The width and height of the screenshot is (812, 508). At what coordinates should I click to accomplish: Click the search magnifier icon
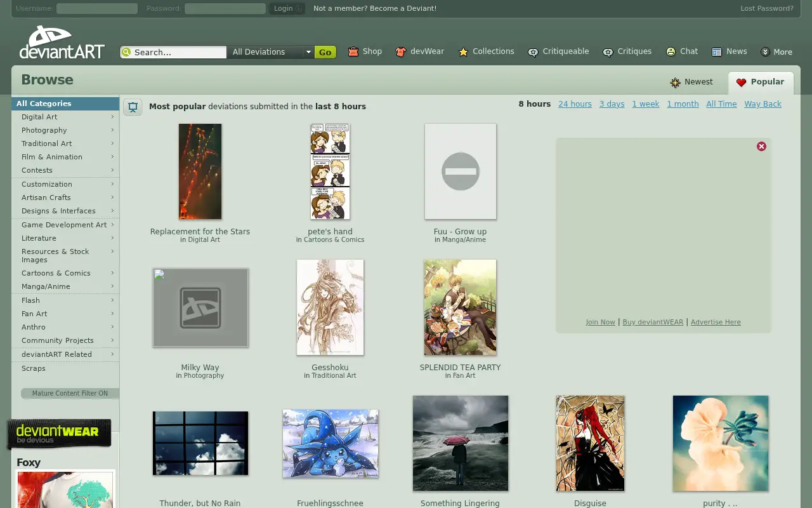[126, 52]
